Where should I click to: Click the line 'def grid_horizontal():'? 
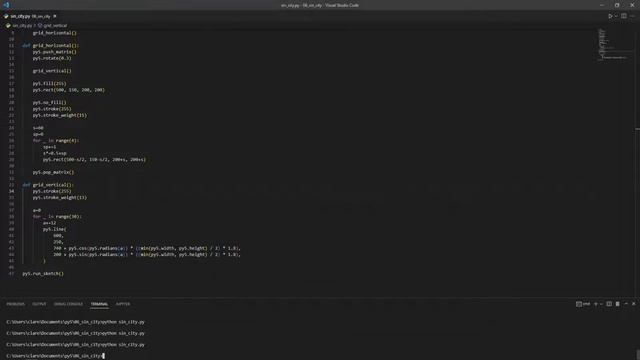pos(51,45)
